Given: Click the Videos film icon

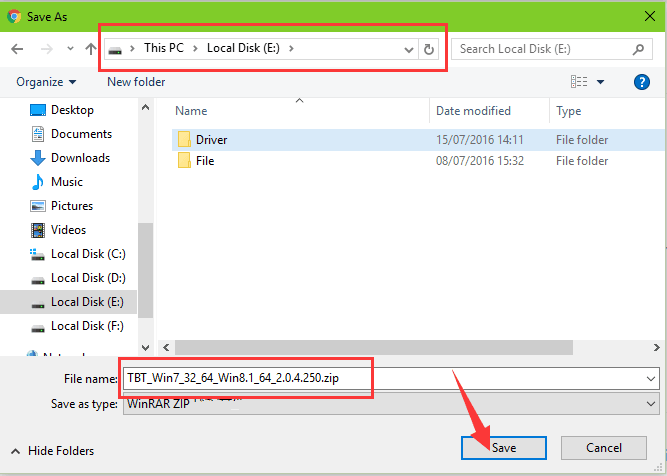Looking at the screenshot, I should tap(38, 230).
